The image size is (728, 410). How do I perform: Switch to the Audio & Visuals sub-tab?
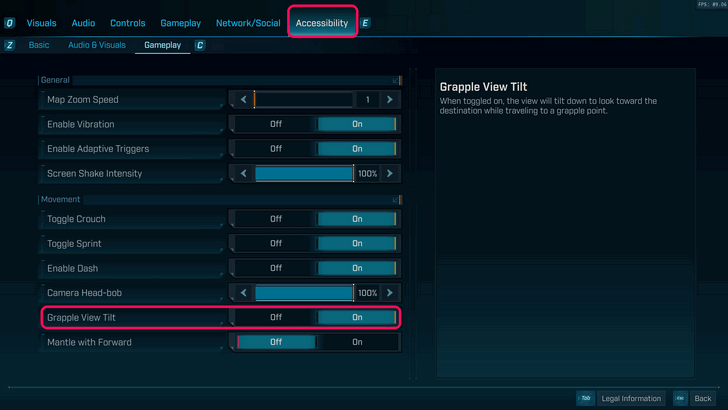click(97, 45)
